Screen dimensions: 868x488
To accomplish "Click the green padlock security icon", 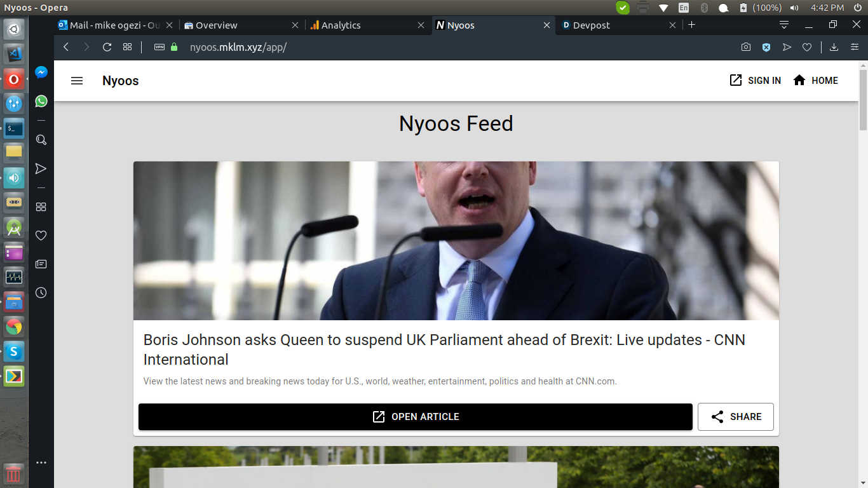I will coord(174,47).
